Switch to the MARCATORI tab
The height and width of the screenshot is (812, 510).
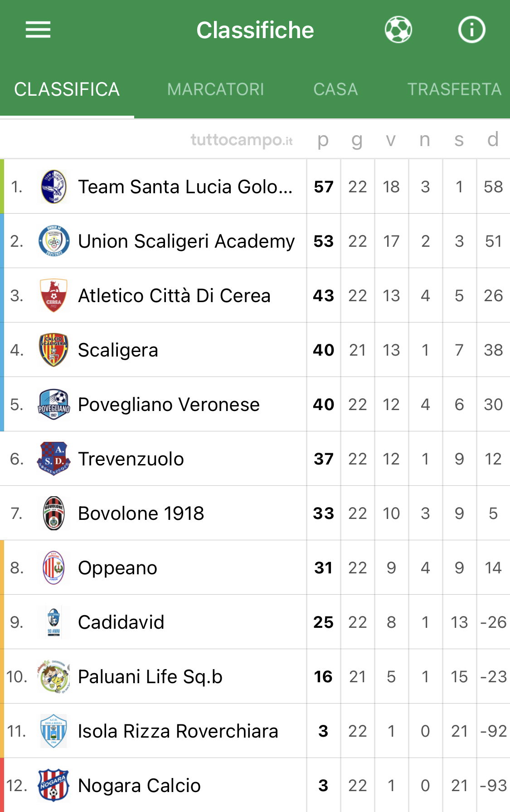(x=215, y=89)
